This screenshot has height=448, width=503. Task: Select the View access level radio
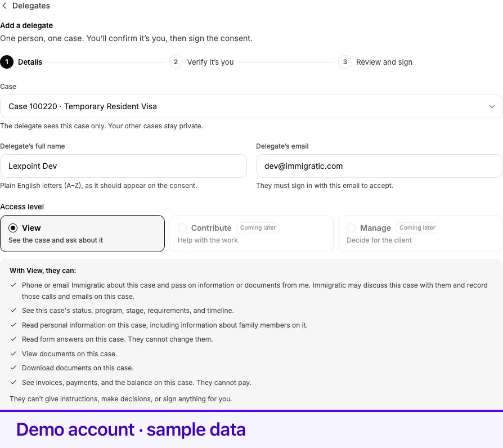13,228
